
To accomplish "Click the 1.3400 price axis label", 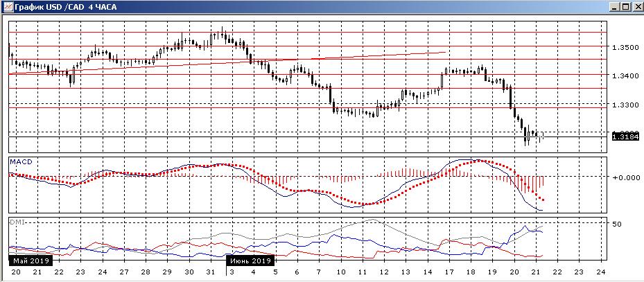I will tap(621, 76).
